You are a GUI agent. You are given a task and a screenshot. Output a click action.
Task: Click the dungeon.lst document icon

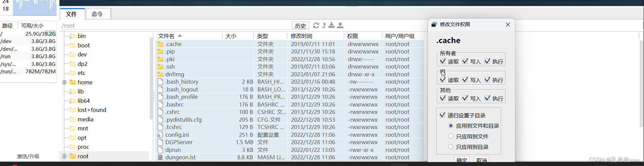[x=160, y=157]
